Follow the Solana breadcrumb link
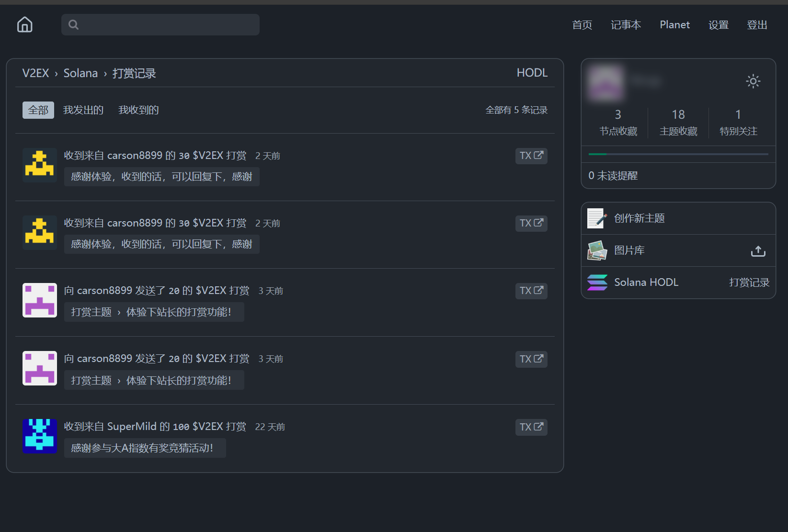 (80, 73)
